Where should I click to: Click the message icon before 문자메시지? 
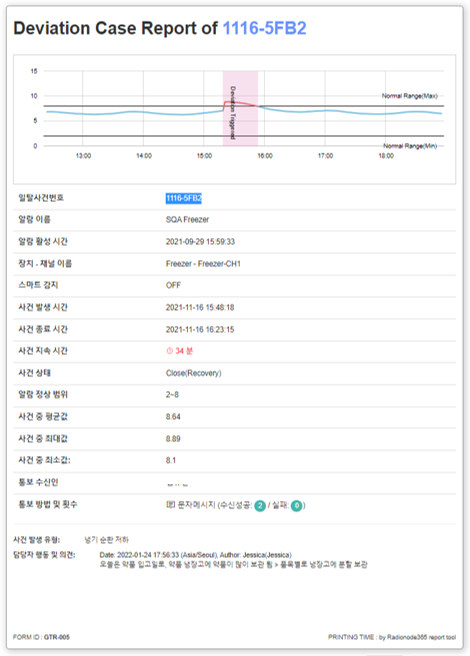[x=170, y=505]
